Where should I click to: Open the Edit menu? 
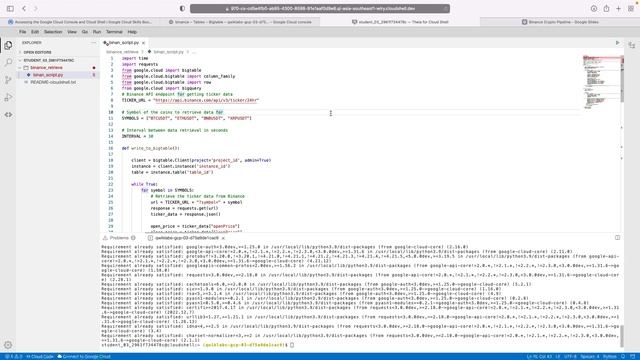click(x=35, y=32)
